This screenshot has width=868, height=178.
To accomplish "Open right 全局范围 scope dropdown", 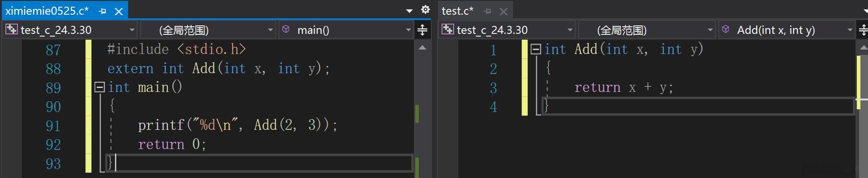I will [x=647, y=30].
